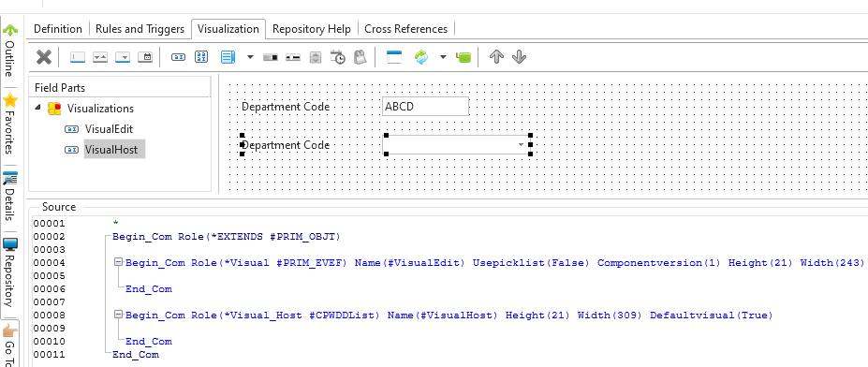Open the Repository Help tab

tap(312, 29)
